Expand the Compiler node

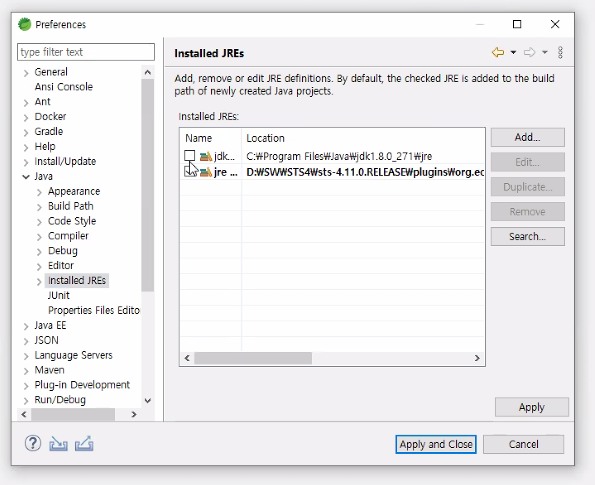[39, 237]
